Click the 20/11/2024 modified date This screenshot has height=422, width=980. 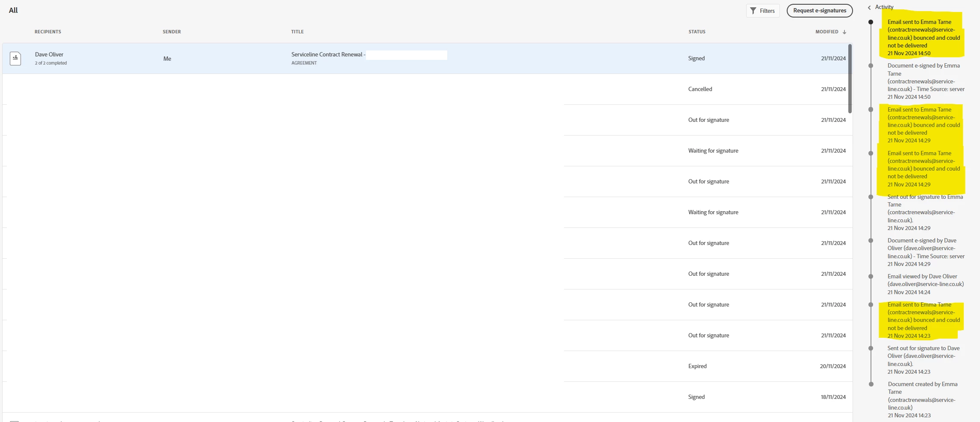(x=832, y=366)
